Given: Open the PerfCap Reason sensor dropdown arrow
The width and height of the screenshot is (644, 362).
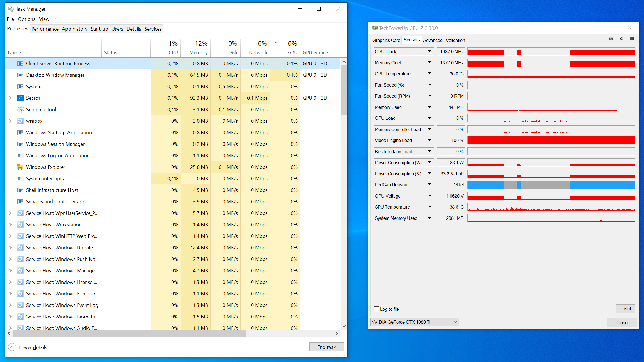Looking at the screenshot, I should [429, 185].
